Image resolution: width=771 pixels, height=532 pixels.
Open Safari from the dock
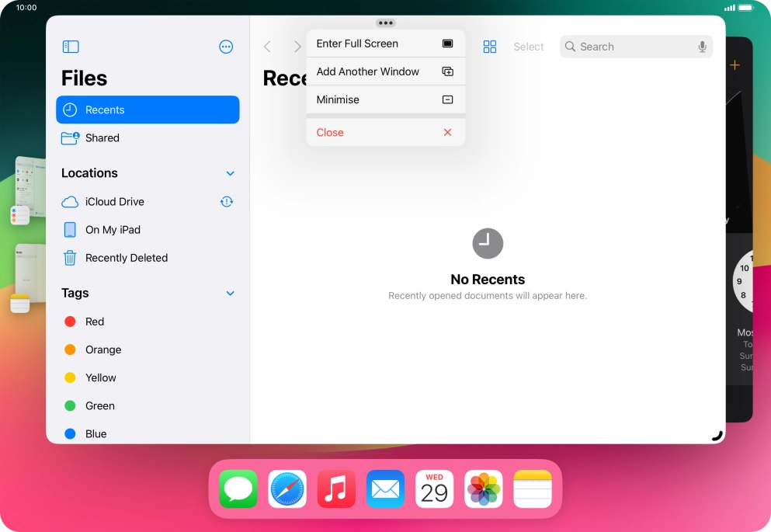coord(287,489)
